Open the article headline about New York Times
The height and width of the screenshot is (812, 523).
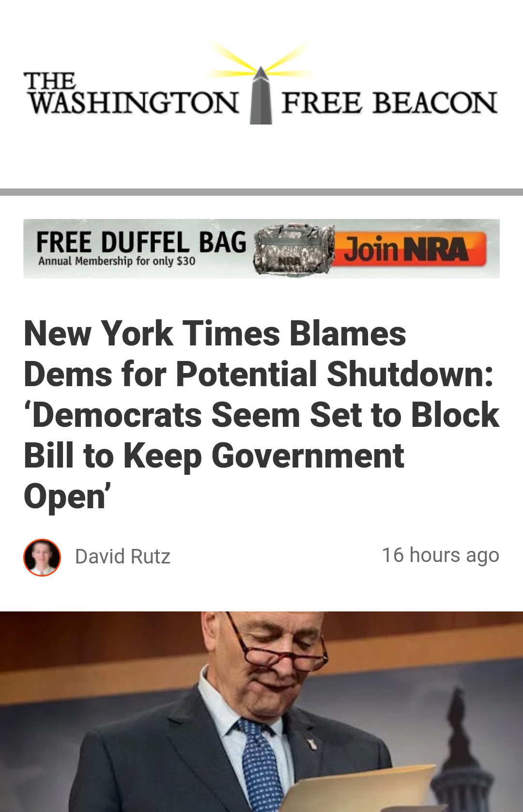click(261, 415)
